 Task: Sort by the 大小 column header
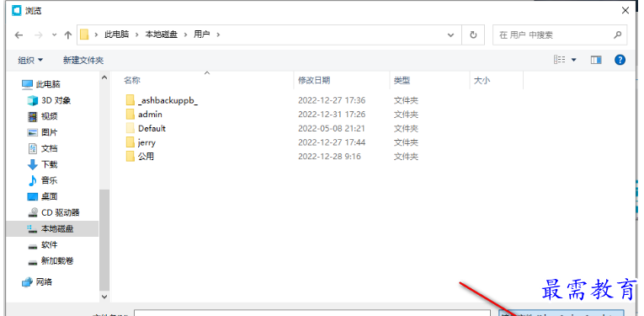[x=482, y=81]
